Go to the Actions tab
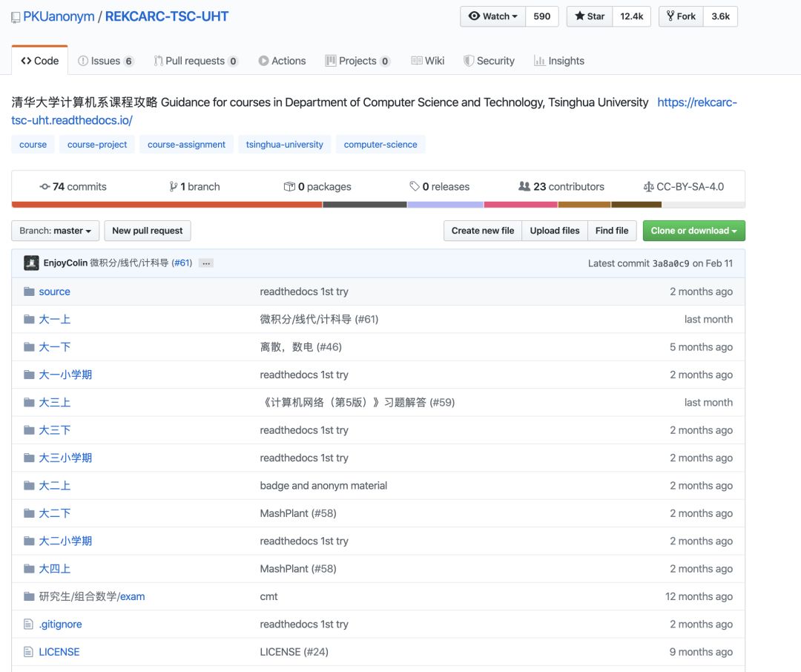The height and width of the screenshot is (672, 801). (x=282, y=61)
